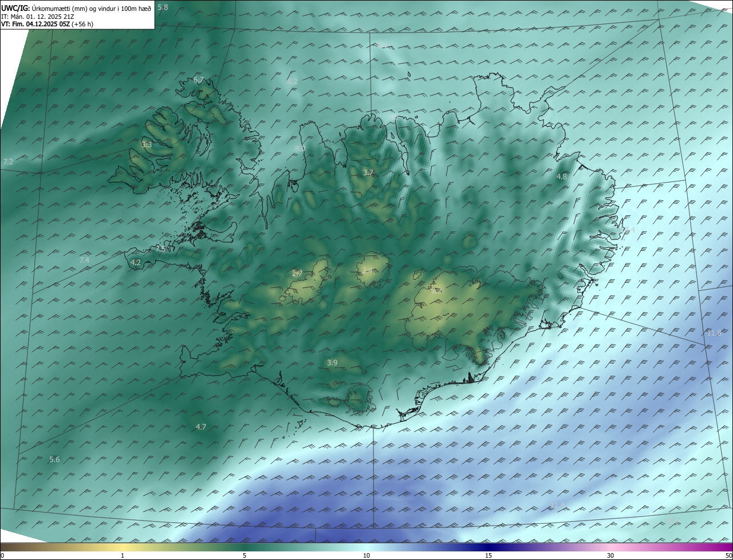Click the map value "4.8"
This screenshot has height=560, width=733.
562,177
